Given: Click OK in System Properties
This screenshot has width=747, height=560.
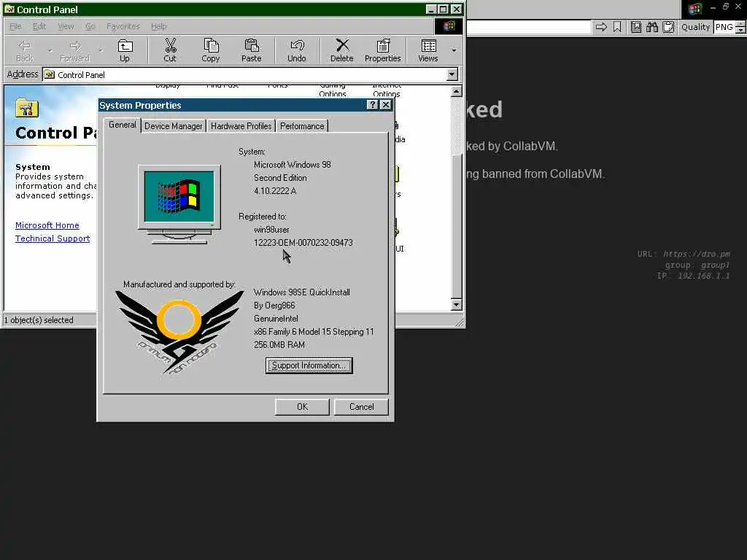Looking at the screenshot, I should [302, 407].
